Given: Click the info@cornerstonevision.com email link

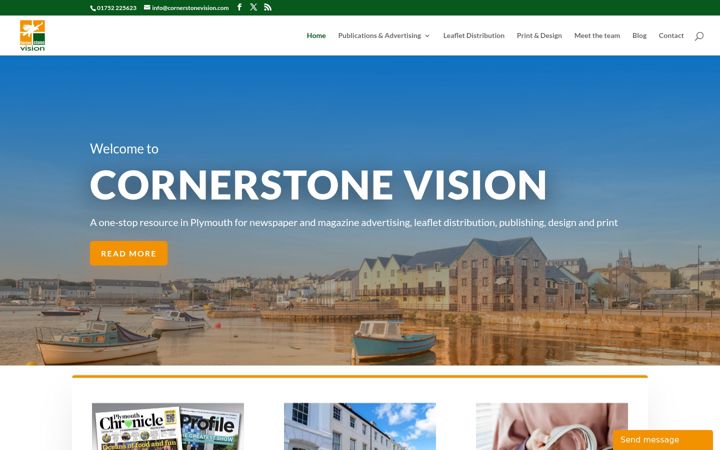Looking at the screenshot, I should click(186, 8).
